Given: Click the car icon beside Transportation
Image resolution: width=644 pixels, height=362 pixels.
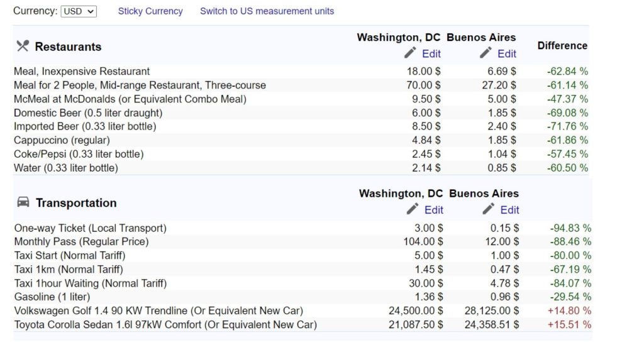Looking at the screenshot, I should pos(23,202).
